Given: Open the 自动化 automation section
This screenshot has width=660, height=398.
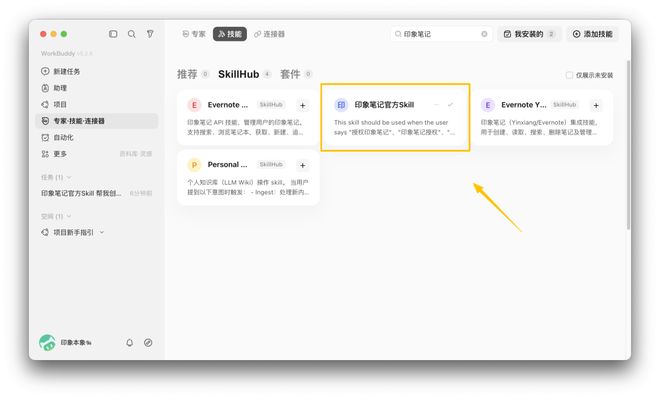Looking at the screenshot, I should pyautogui.click(x=57, y=137).
